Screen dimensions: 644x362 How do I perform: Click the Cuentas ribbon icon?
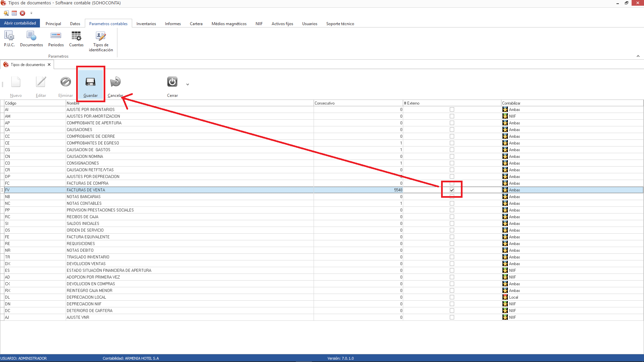click(76, 39)
